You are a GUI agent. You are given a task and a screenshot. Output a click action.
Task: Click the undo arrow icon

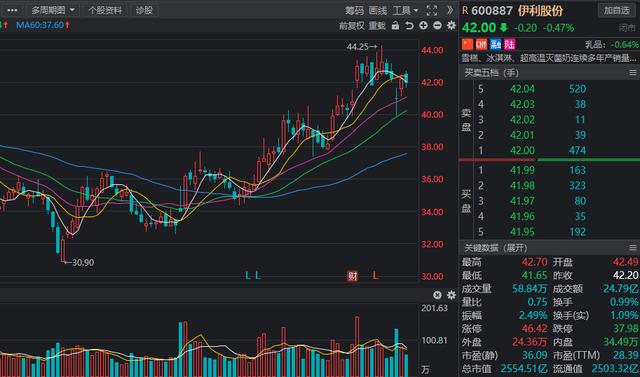click(409, 26)
